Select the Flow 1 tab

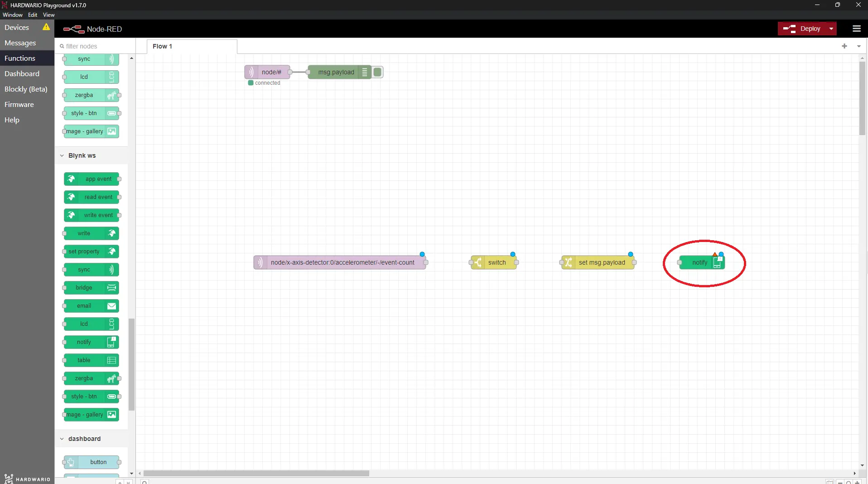pos(192,46)
